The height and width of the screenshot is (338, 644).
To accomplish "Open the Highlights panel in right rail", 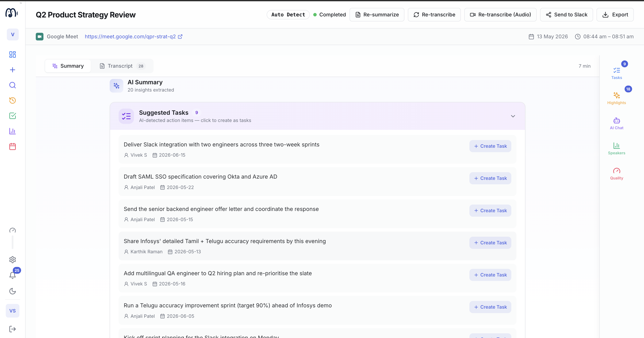I will 617,98.
